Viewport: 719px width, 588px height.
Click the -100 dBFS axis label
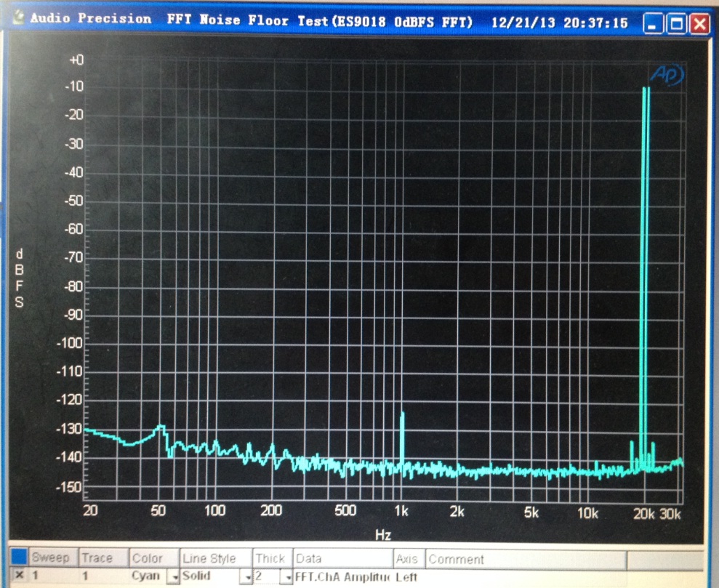click(x=69, y=343)
